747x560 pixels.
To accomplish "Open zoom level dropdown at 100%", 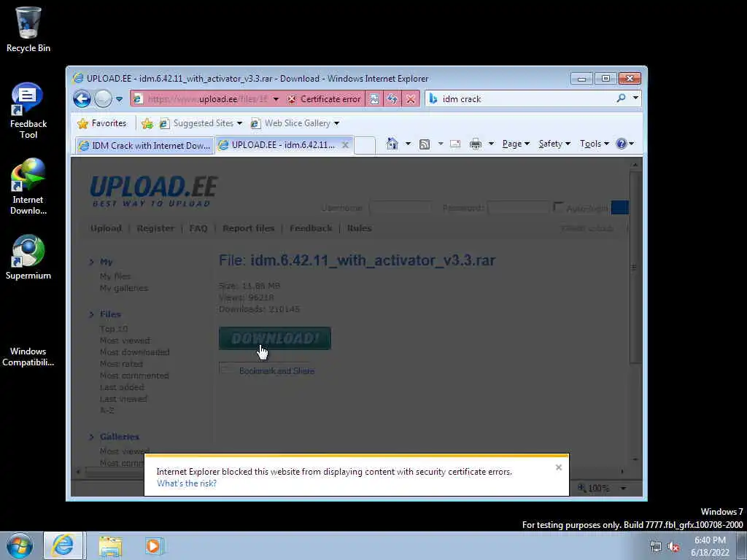I will (x=623, y=488).
